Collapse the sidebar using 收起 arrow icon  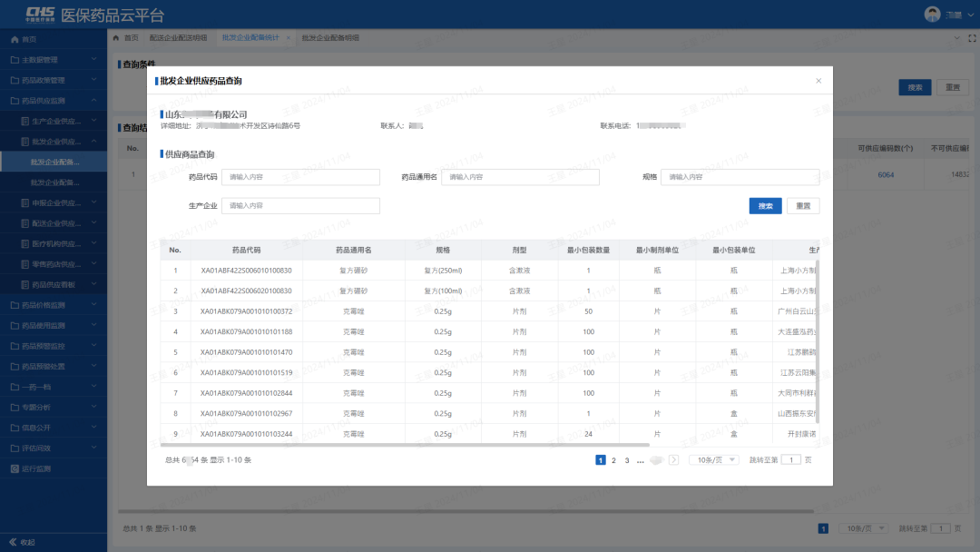[x=13, y=542]
